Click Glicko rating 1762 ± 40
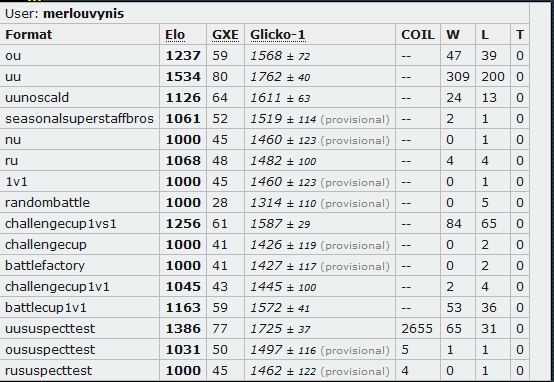 280,77
